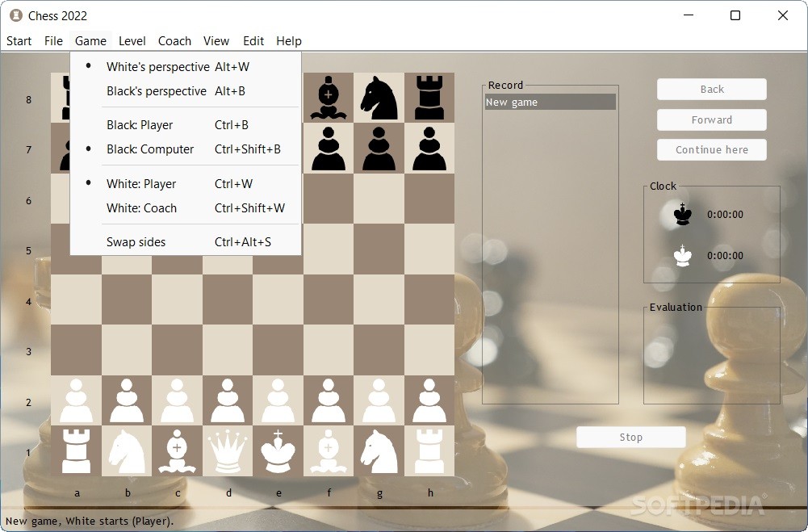Select the white rook on a1
Viewport: 808px width, 532px height.
[76, 451]
